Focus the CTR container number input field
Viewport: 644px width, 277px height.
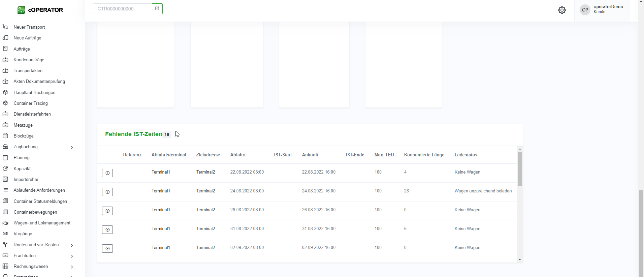coord(122,9)
